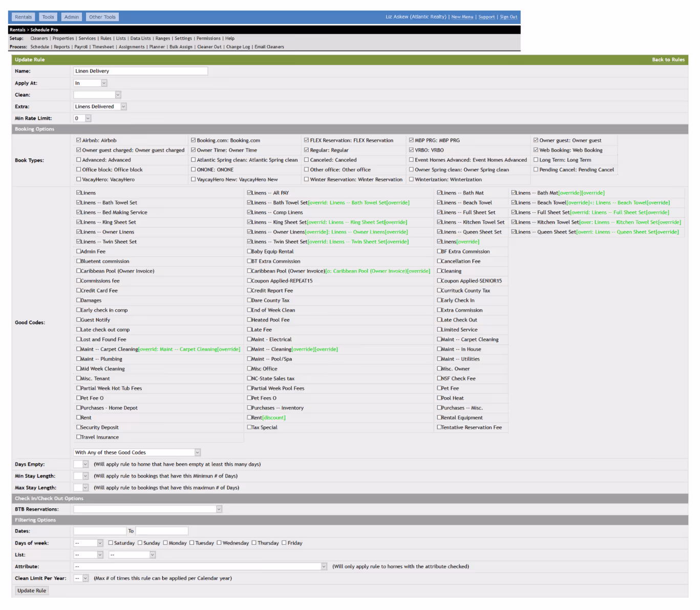Check the Long Term book type

536,160
